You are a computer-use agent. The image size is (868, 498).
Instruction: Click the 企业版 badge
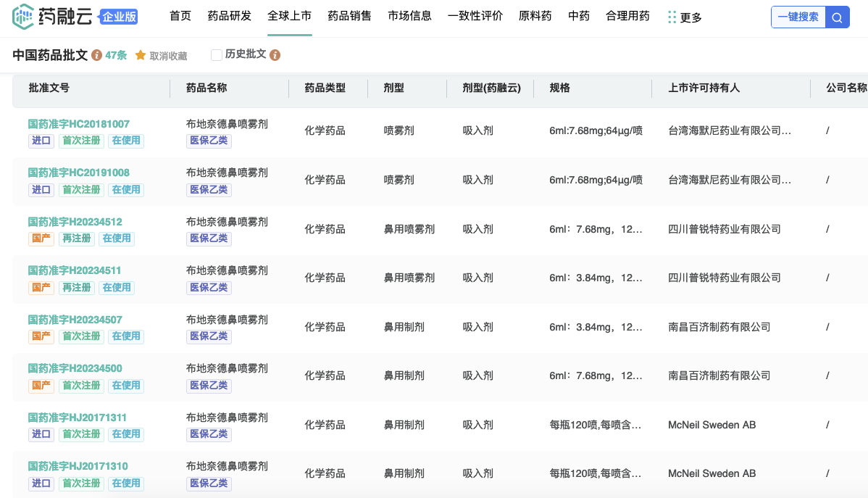point(117,17)
